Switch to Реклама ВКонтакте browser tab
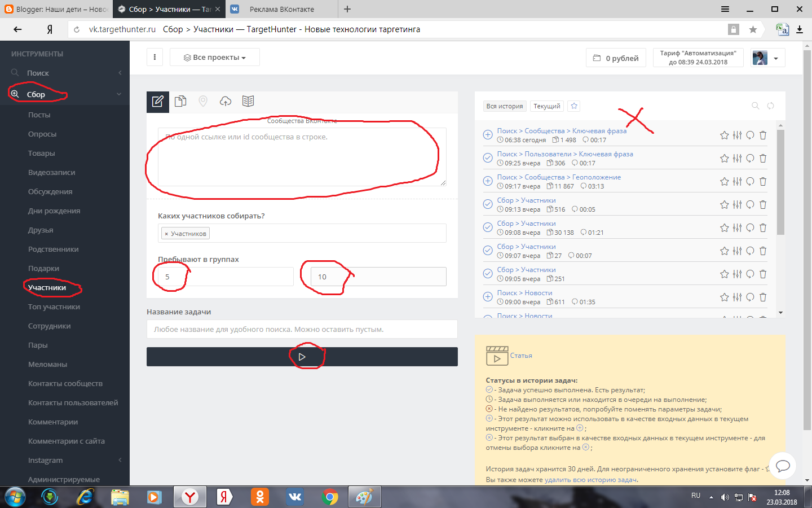This screenshot has width=812, height=508. [282, 9]
